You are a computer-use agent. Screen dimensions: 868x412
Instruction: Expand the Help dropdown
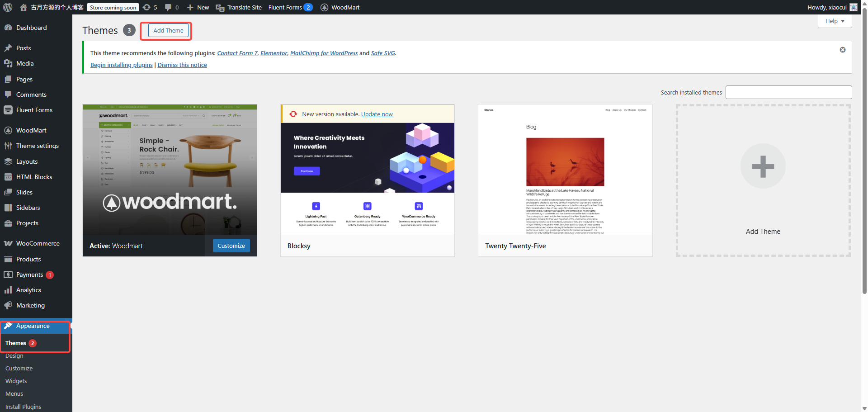(x=835, y=21)
